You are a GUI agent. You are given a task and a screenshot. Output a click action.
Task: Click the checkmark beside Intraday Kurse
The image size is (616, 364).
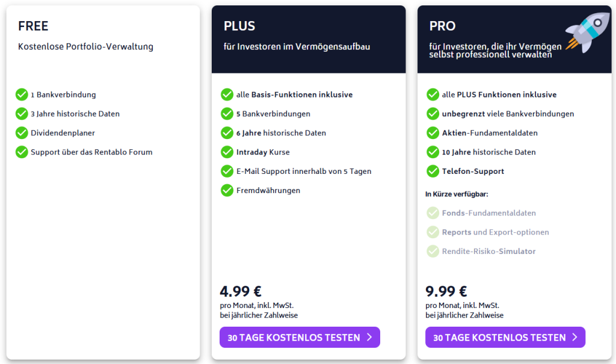coord(227,152)
